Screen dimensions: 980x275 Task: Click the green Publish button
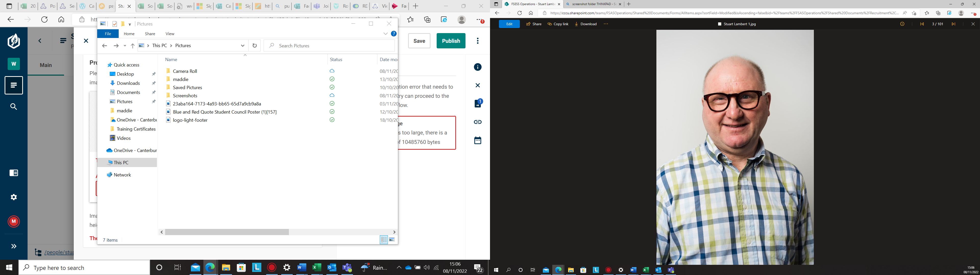451,41
